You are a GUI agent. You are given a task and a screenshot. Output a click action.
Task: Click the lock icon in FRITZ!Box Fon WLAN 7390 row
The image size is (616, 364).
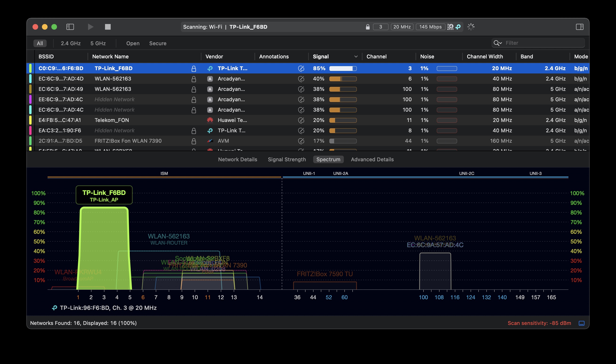click(194, 141)
